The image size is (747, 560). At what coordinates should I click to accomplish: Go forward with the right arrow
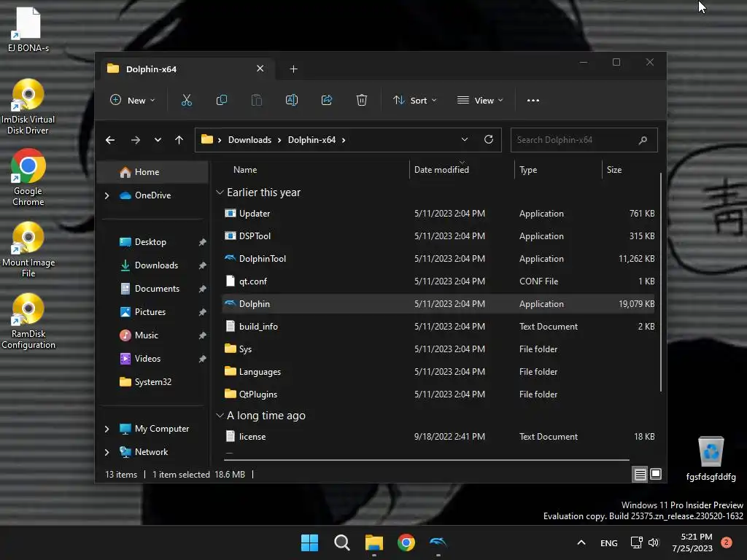pyautogui.click(x=135, y=140)
